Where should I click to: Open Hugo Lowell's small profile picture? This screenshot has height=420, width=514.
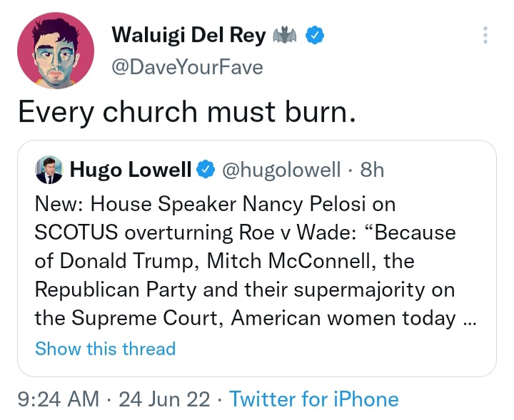click(x=49, y=169)
